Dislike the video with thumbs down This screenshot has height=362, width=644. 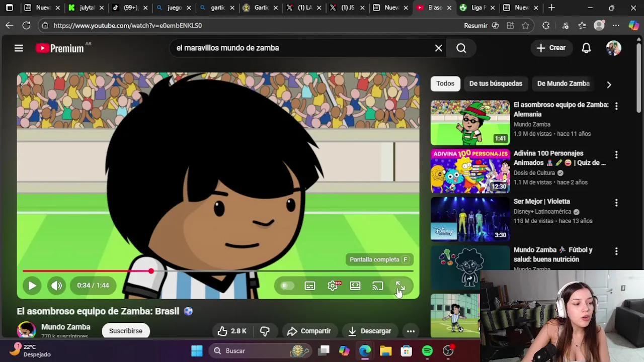click(265, 331)
